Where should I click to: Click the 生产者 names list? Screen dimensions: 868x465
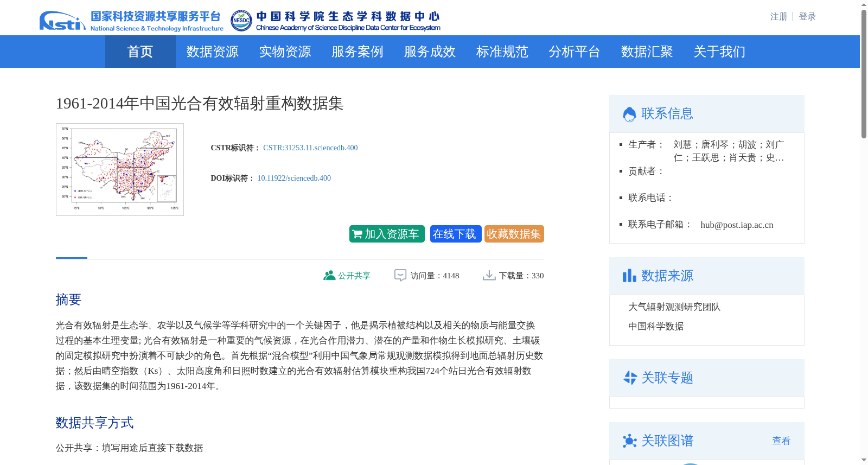729,151
